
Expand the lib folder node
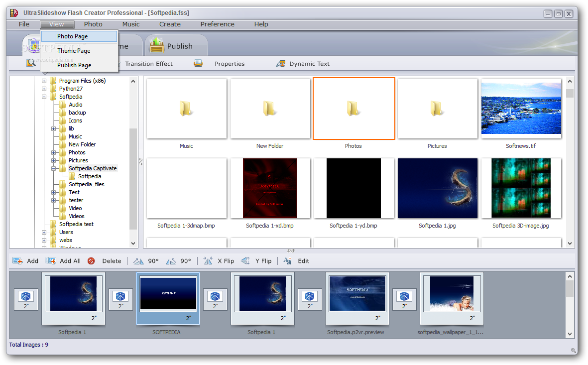(x=54, y=128)
